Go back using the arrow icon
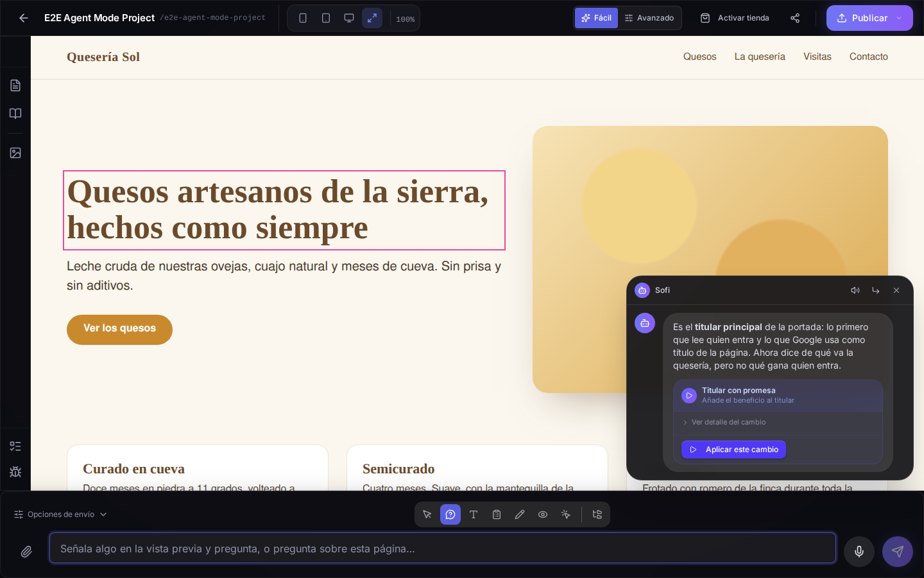The width and height of the screenshot is (924, 578). (24, 18)
